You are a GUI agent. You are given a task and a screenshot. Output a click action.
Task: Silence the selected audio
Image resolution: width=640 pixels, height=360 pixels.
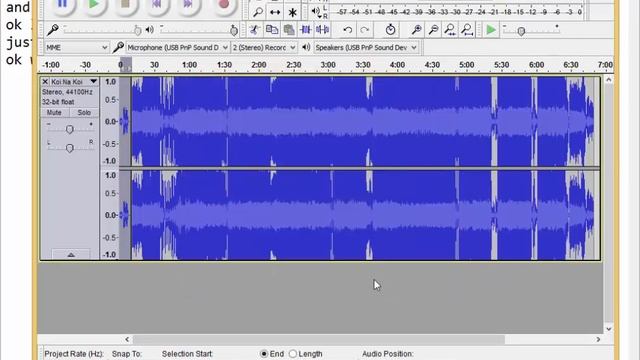click(x=322, y=30)
